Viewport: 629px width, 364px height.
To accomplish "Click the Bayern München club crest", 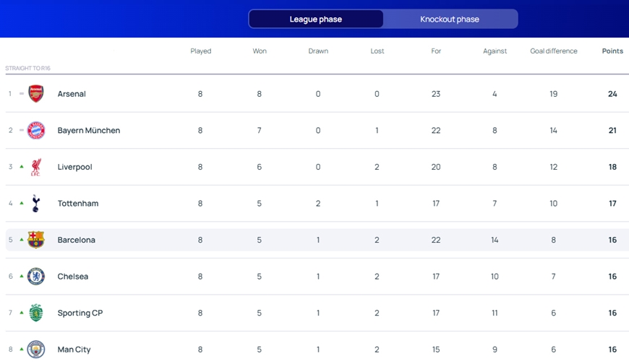I will pos(36,131).
